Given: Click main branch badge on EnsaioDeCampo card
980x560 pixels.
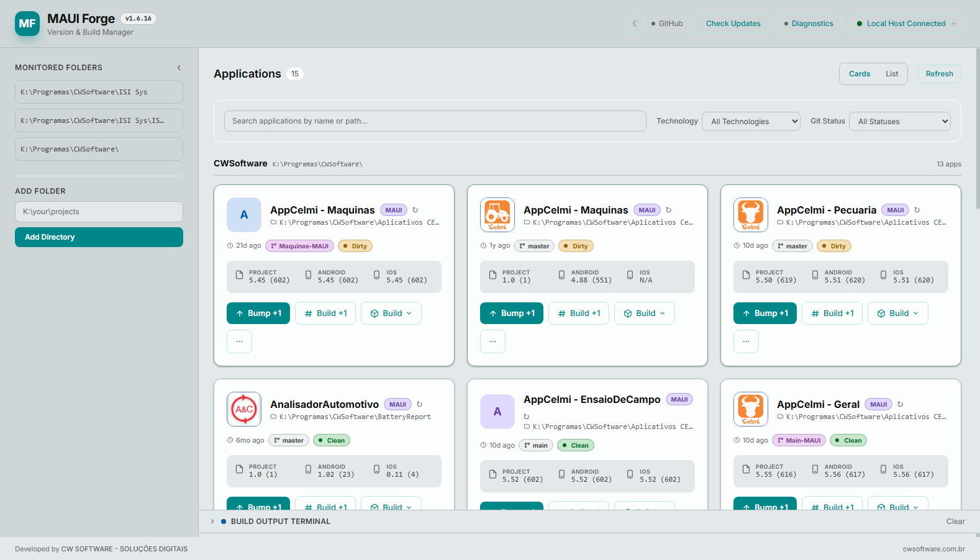Looking at the screenshot, I should (x=536, y=445).
